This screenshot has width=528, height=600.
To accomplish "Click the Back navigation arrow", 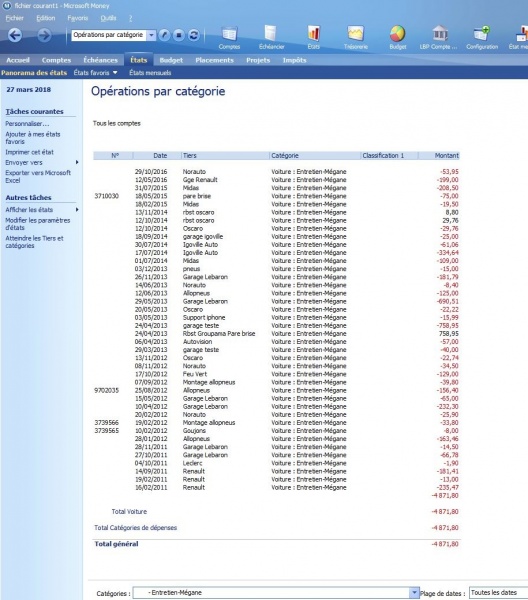I will pyautogui.click(x=15, y=35).
